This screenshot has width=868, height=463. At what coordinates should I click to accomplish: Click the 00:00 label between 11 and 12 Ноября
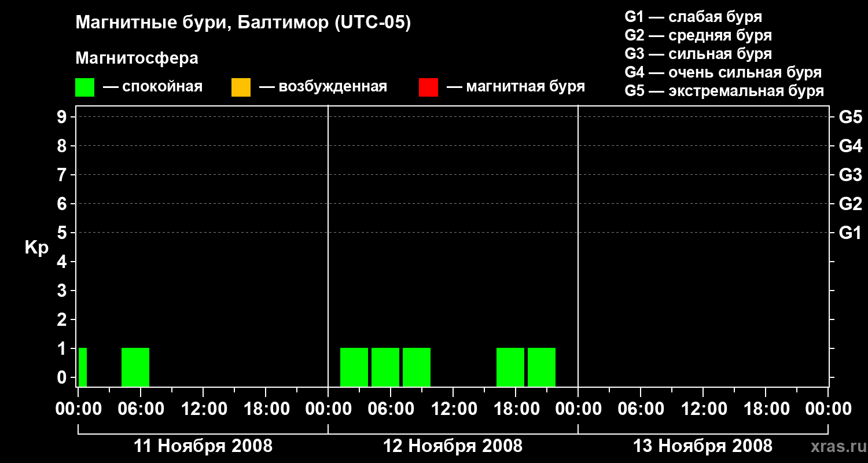pyautogui.click(x=329, y=409)
